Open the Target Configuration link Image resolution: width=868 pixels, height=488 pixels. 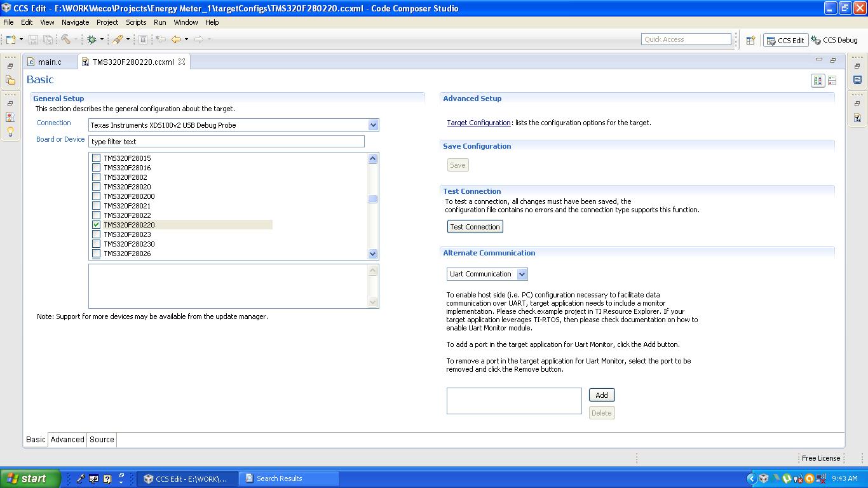[x=478, y=123]
